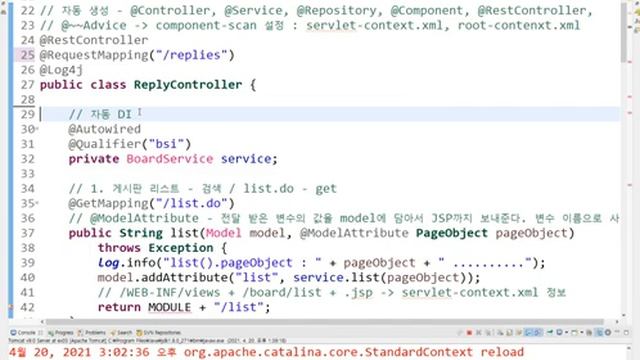Click log.info call on line 39
The image size is (640, 360).
click(x=130, y=263)
